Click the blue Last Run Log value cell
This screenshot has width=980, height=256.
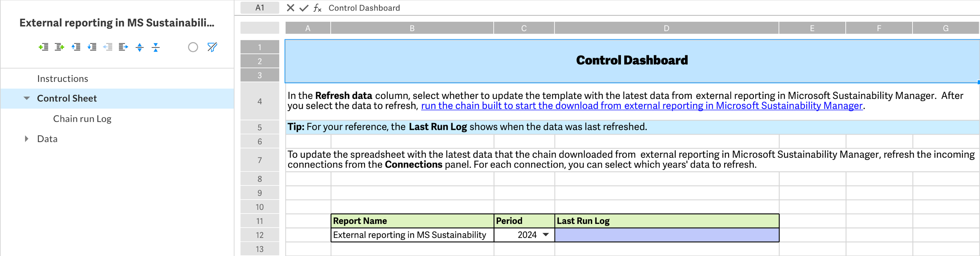tap(667, 235)
